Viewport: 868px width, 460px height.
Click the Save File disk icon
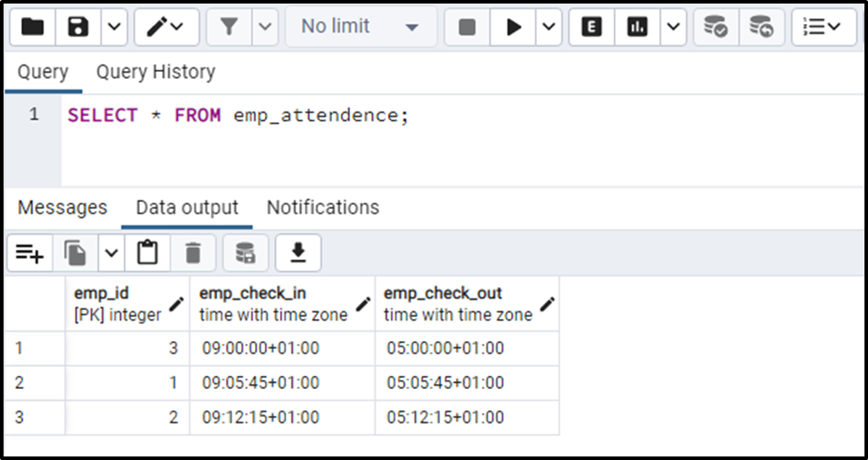tap(79, 27)
